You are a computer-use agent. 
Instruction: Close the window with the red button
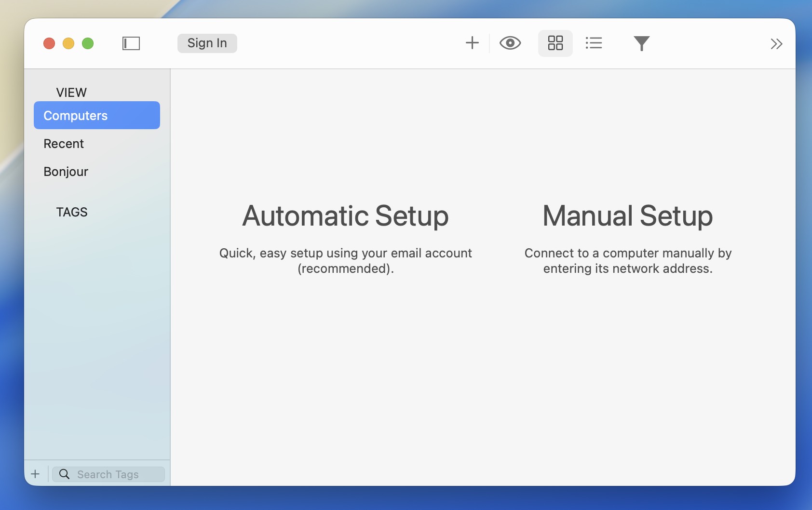click(x=49, y=43)
